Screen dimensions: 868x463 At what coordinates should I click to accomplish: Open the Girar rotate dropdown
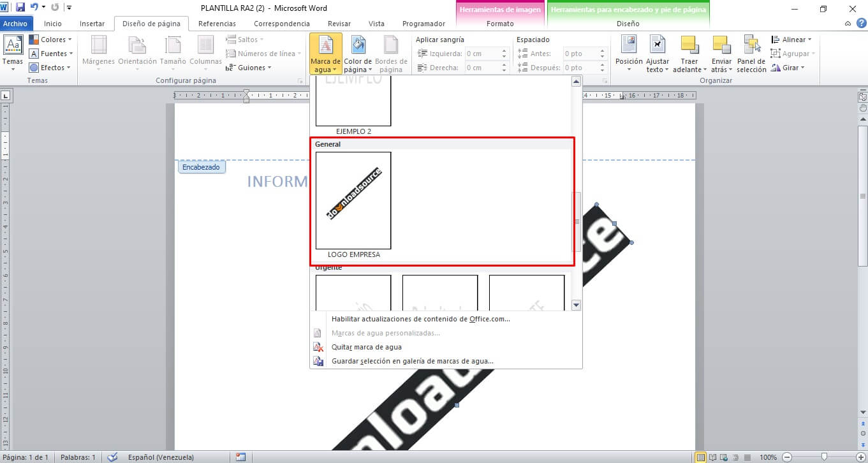(788, 68)
